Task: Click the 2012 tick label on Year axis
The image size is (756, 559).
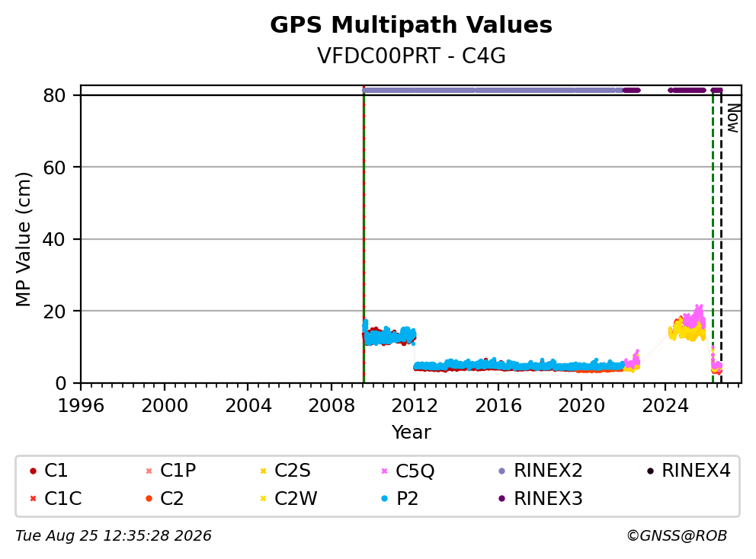Action: tap(415, 406)
